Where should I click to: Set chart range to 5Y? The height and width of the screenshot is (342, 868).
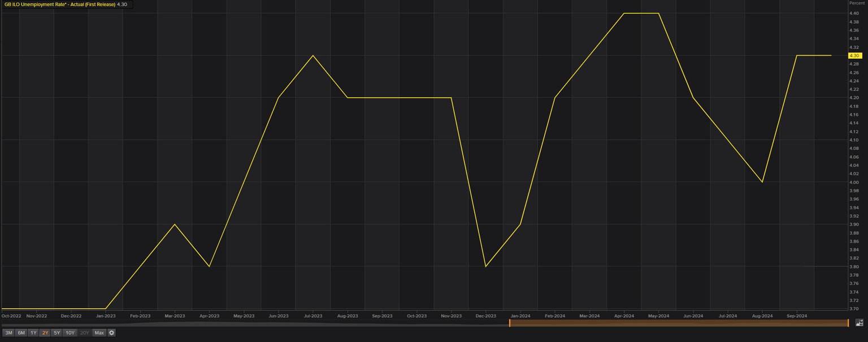coord(57,333)
